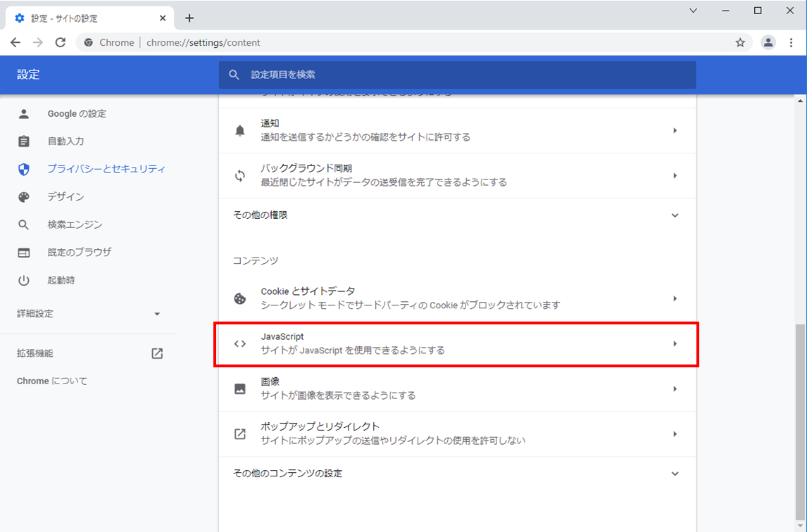Click the tab search down-chevron in title bar

(x=693, y=11)
